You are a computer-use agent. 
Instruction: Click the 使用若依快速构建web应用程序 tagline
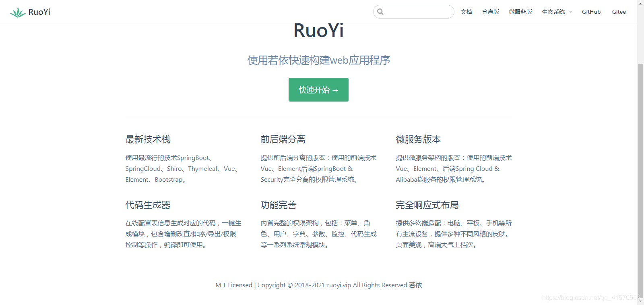coord(318,60)
